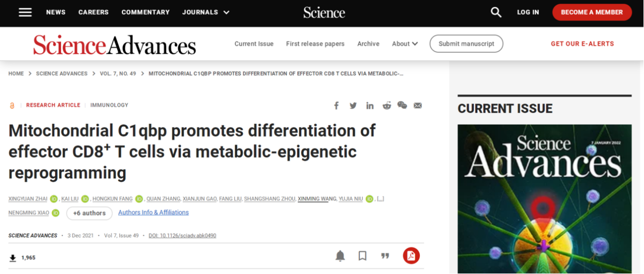Share article on Reddit
Screen dimensions: 644x274
click(x=387, y=106)
